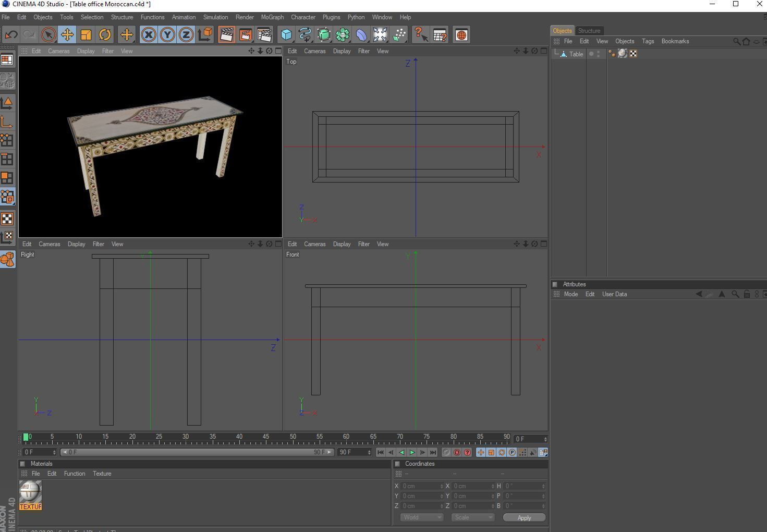Click the Undo arrow icon

pyautogui.click(x=11, y=35)
